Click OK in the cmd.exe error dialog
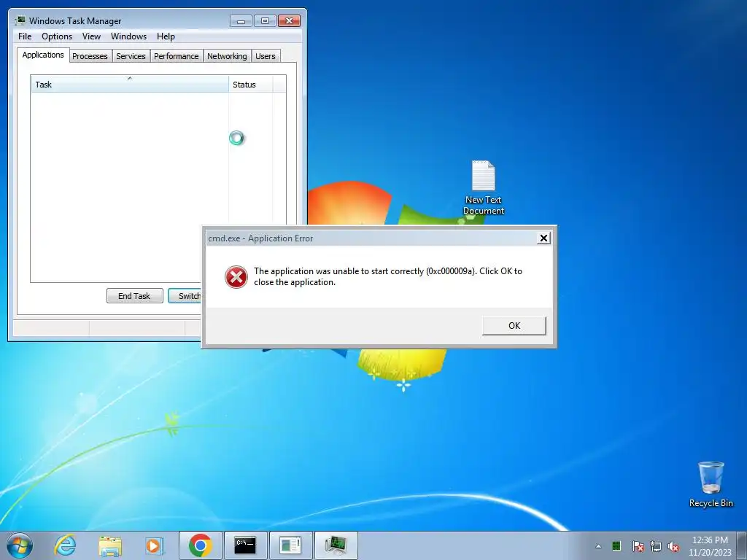The image size is (747, 560). (514, 326)
